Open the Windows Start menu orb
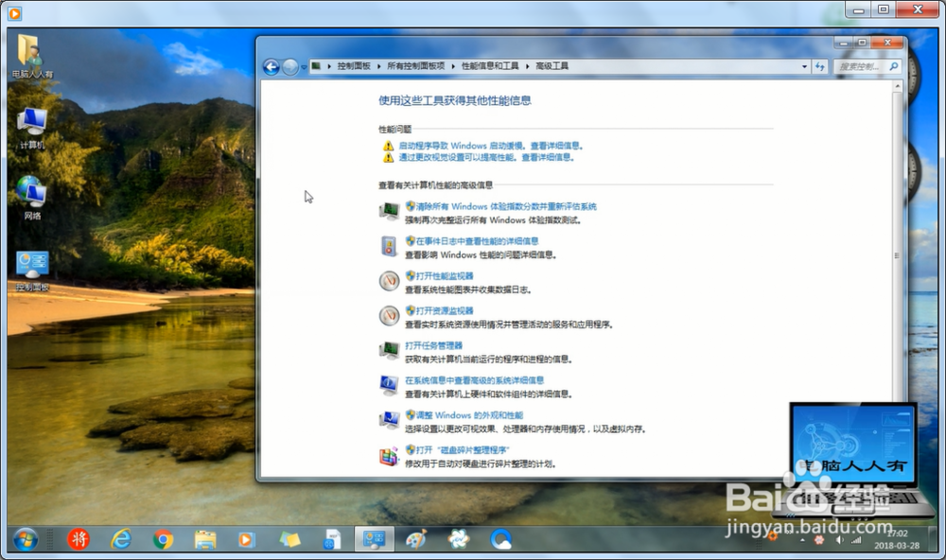Image resolution: width=946 pixels, height=560 pixels. tap(25, 539)
